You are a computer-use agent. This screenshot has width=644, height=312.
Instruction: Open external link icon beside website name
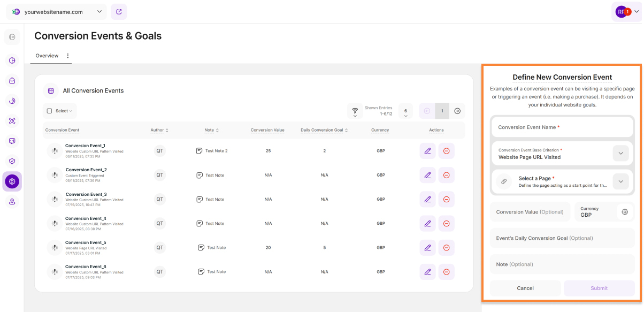point(119,12)
